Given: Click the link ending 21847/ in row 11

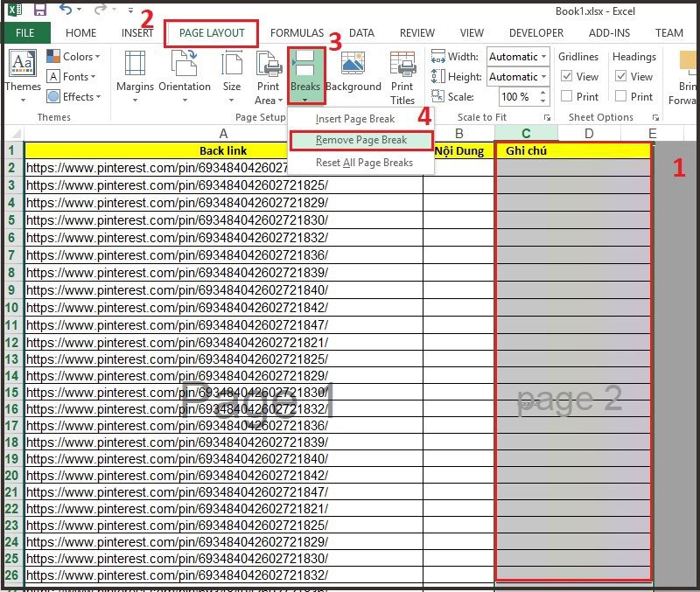Looking at the screenshot, I should coord(178,325).
